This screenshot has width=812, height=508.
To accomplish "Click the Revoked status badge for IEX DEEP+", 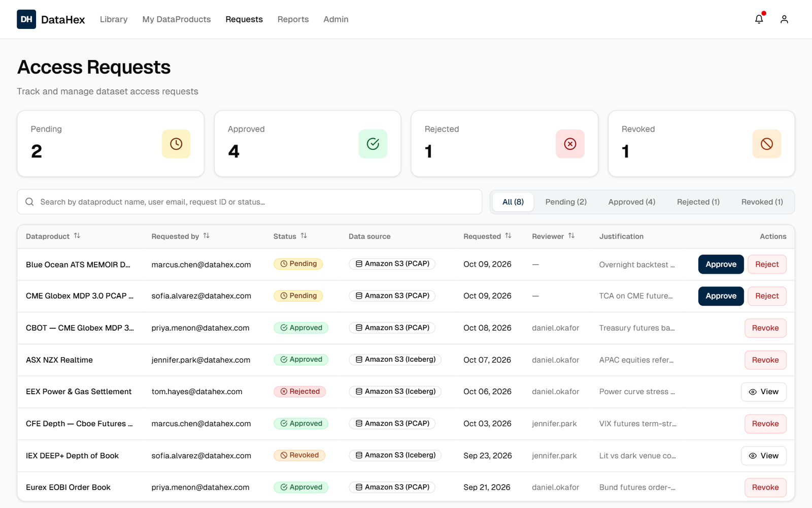I will (299, 456).
